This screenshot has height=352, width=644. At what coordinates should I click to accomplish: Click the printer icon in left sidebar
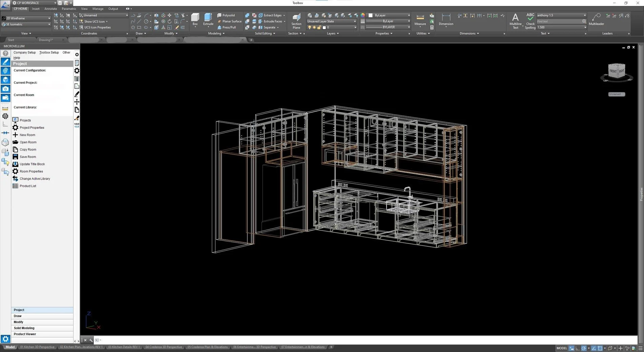click(x=5, y=116)
